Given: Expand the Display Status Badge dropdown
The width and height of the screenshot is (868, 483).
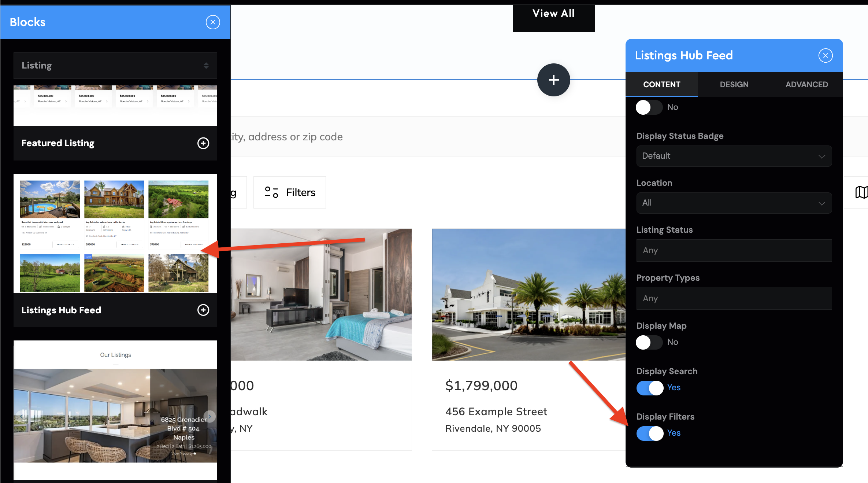Looking at the screenshot, I should coord(734,156).
